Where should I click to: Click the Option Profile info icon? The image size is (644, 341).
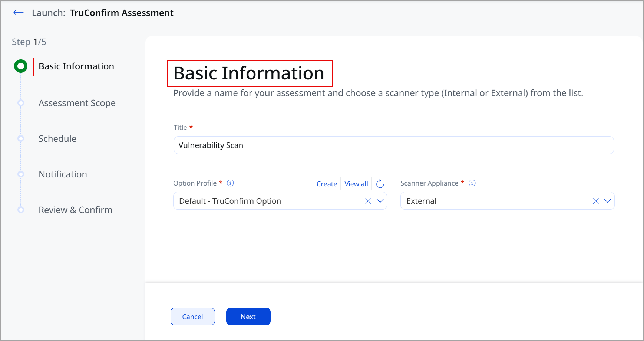click(x=230, y=183)
